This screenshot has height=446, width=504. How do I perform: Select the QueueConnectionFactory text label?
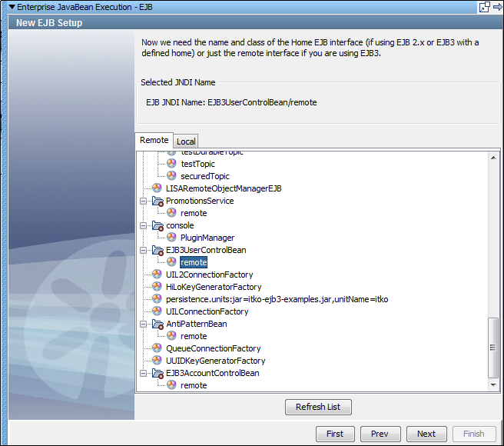(x=213, y=348)
